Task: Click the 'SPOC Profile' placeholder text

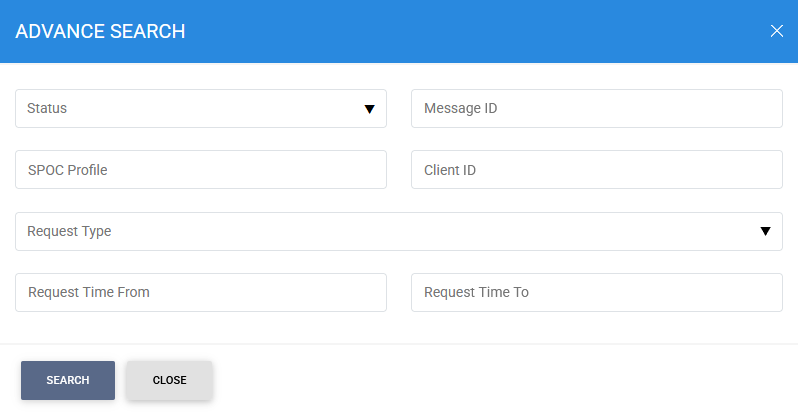Action: (x=68, y=170)
